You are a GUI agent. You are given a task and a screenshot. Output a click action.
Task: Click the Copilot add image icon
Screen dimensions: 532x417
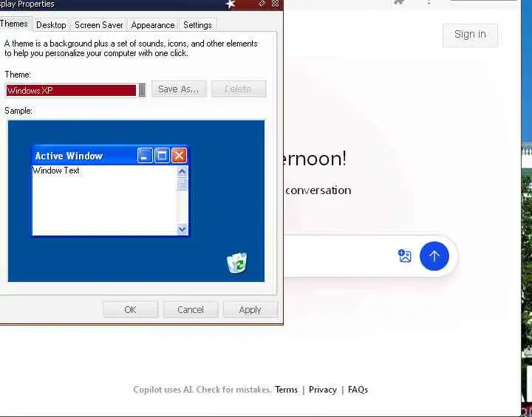(x=404, y=256)
